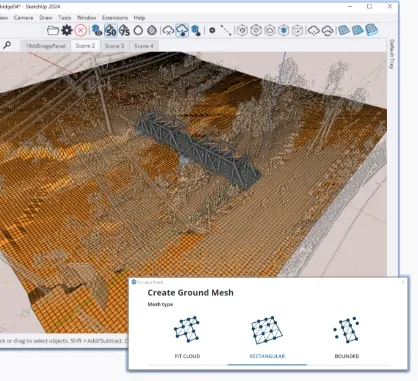This screenshot has width=418, height=381.
Task: Open the Extensions menu
Action: click(115, 18)
